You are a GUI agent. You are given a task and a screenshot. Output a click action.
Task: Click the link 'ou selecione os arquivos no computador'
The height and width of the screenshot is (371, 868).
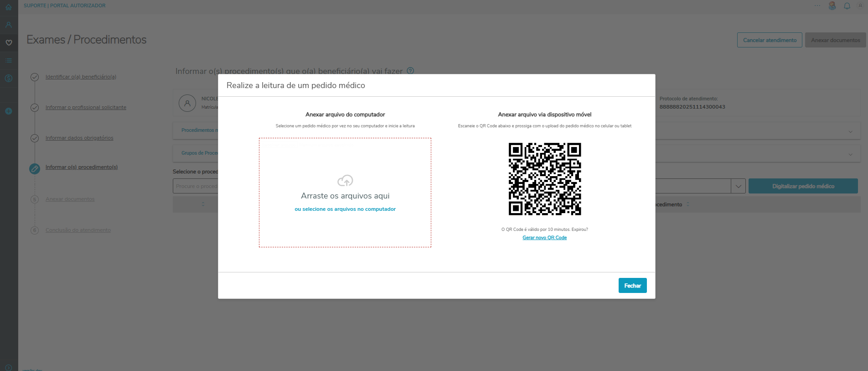[345, 209]
